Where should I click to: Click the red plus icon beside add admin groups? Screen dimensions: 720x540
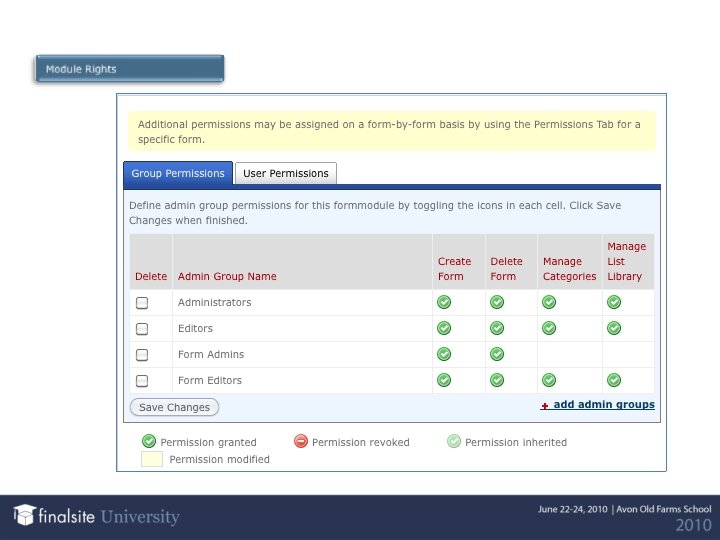point(545,406)
